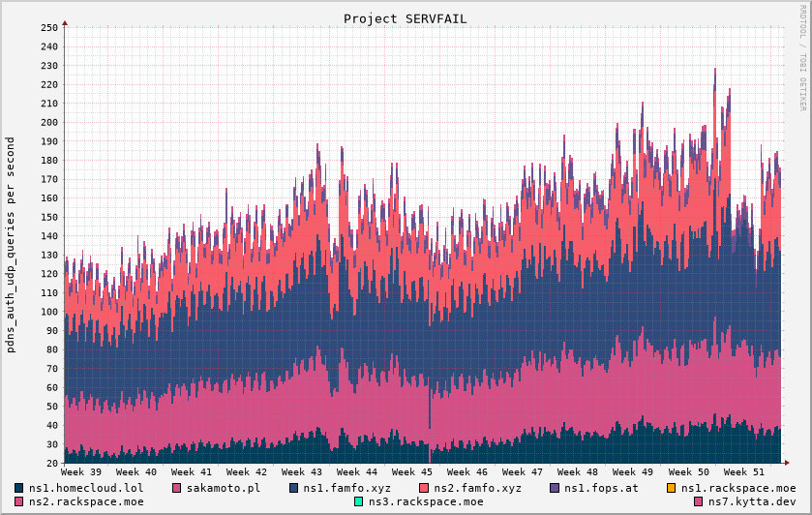Image resolution: width=812 pixels, height=515 pixels.
Task: Click the 250 value on the y-axis
Action: (x=49, y=27)
